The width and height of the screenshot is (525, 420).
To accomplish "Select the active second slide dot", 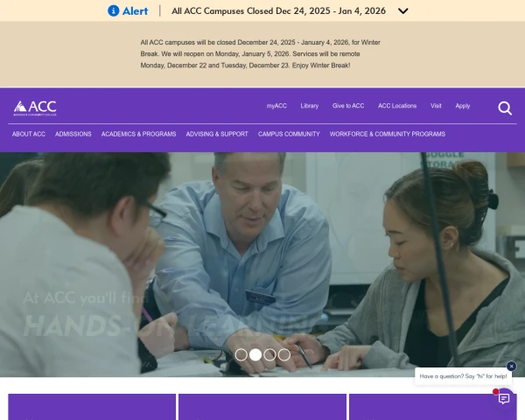I will pos(255,354).
